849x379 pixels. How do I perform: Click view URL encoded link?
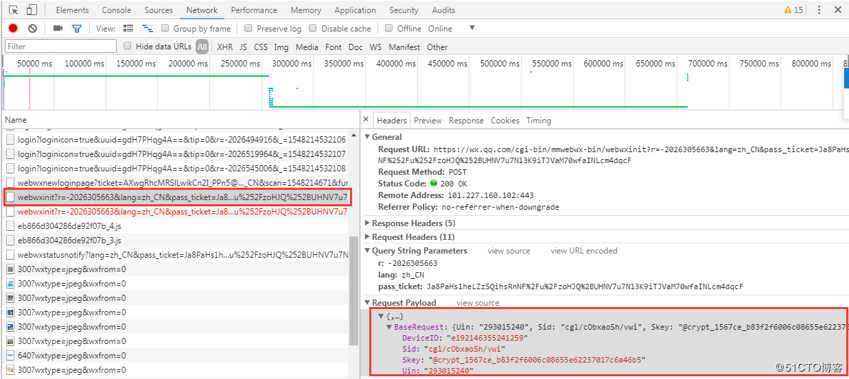pyautogui.click(x=584, y=251)
